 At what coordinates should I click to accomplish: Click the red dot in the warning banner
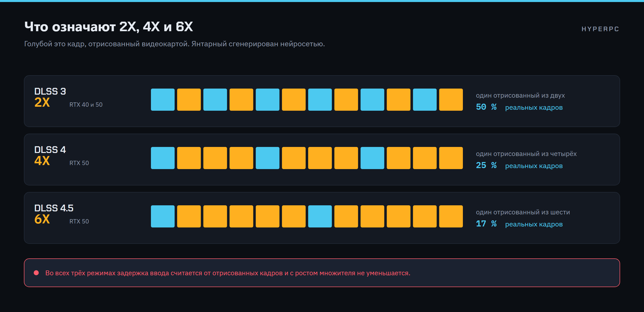tap(36, 273)
